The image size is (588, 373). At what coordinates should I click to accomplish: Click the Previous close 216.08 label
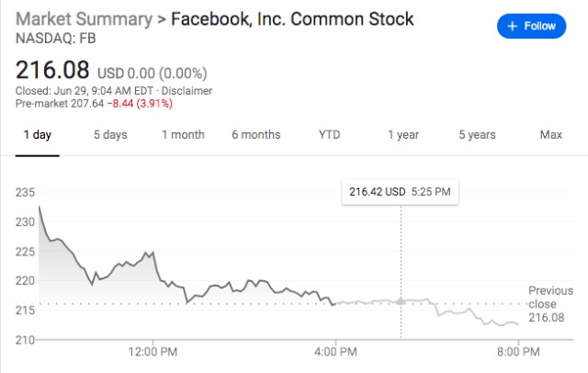pos(549,304)
